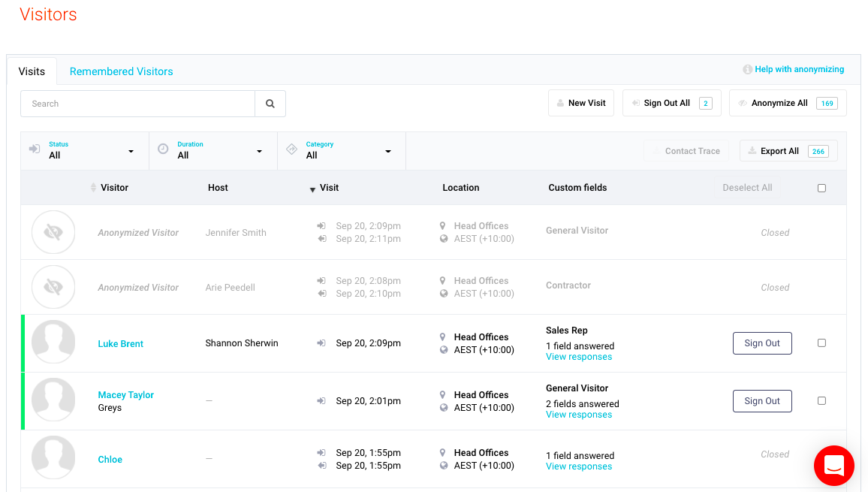Open Macey Taylor's visitor profile link
This screenshot has height=492, width=868.
tap(125, 394)
